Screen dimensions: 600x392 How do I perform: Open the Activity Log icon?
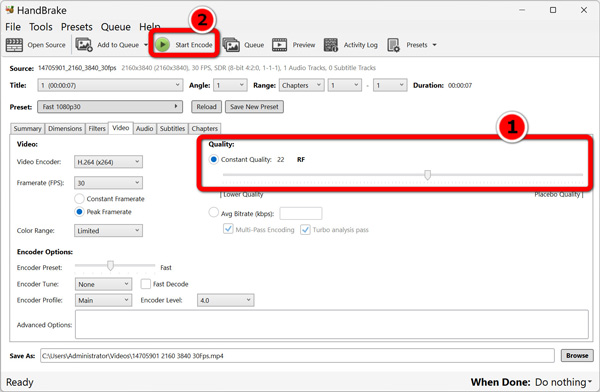coord(331,45)
